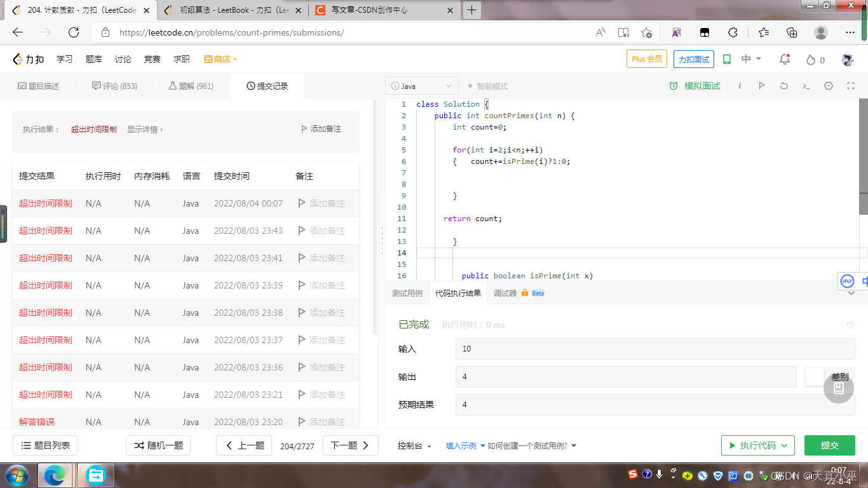Click the flag icon in the editor toolbar

pos(761,86)
